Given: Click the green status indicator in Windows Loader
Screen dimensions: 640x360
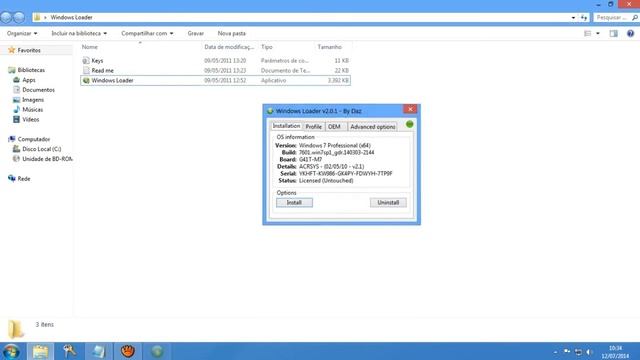Looking at the screenshot, I should [x=409, y=124].
